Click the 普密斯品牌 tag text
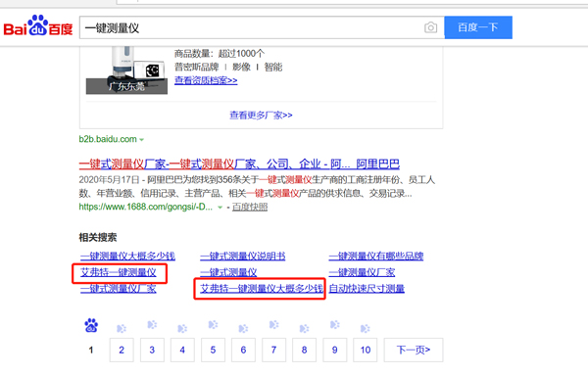 click(197, 67)
